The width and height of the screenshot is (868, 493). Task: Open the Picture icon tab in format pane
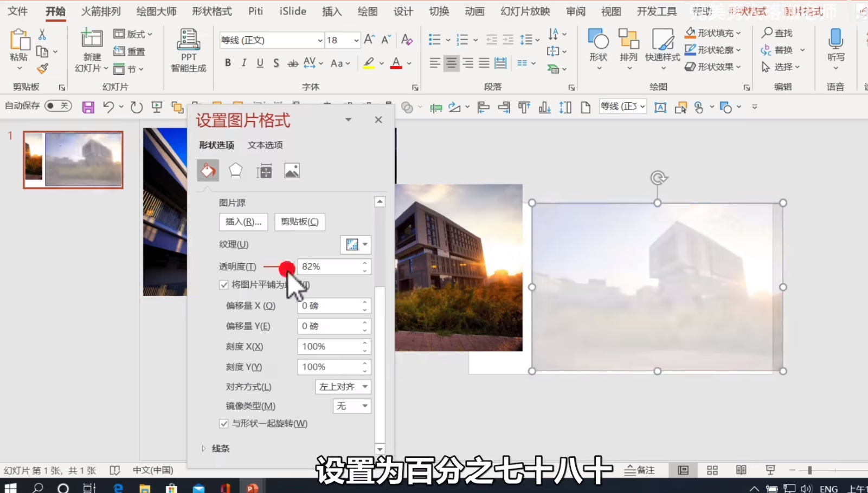(292, 171)
